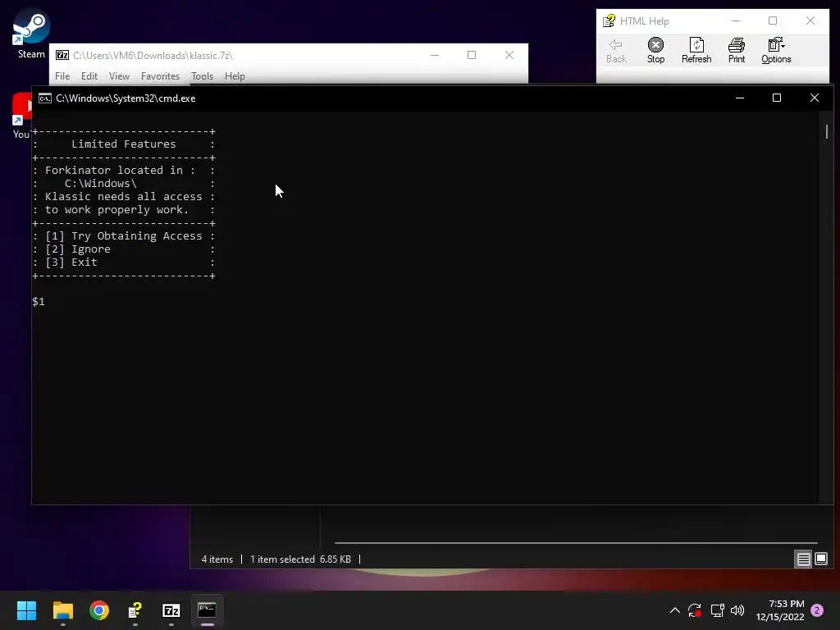Print from the HTML Help toolbar
Image resolution: width=840 pixels, height=630 pixels.
tap(737, 50)
